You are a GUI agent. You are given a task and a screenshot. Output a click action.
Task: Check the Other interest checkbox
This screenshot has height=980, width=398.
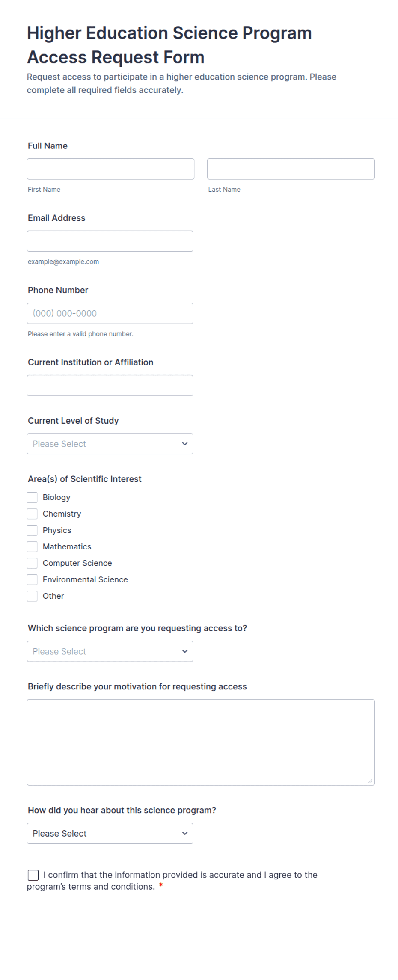tap(32, 596)
